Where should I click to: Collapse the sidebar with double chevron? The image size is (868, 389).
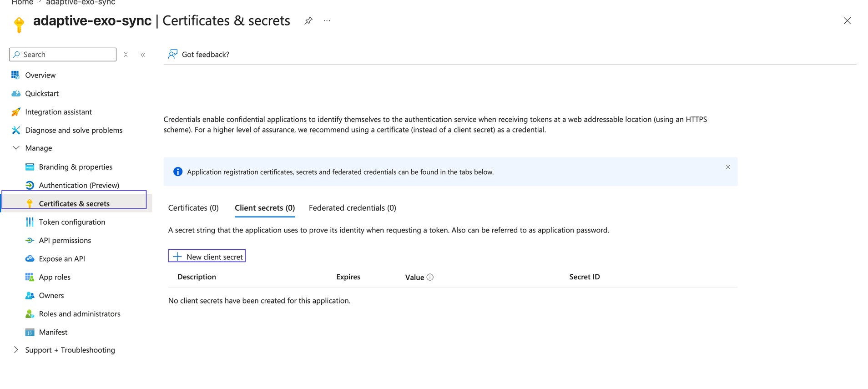(x=143, y=55)
